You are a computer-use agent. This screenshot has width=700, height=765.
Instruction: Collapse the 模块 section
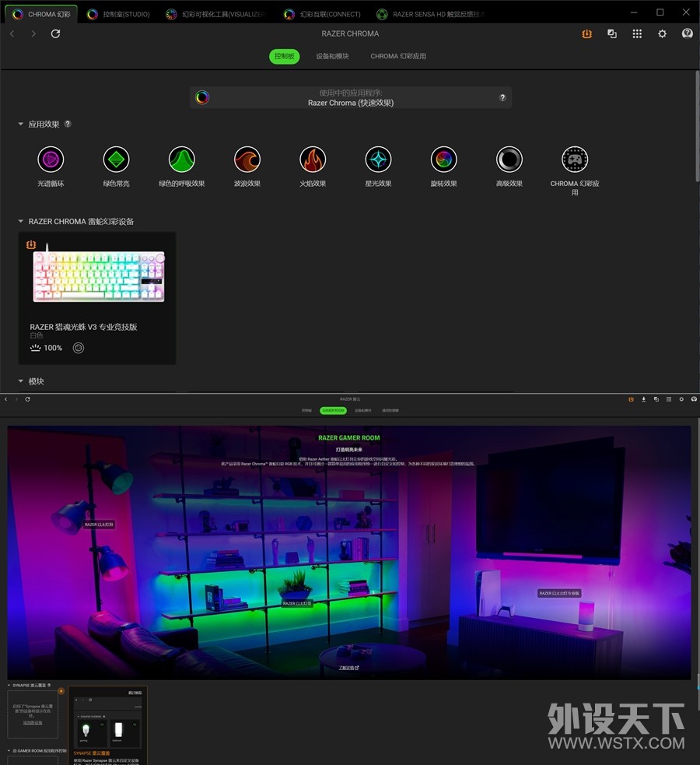pyautogui.click(x=20, y=381)
